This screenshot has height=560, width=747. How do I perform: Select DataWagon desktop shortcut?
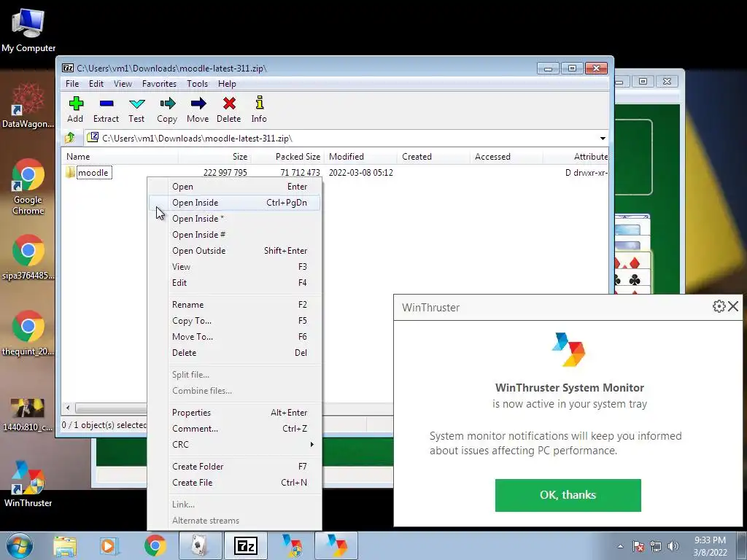pyautogui.click(x=28, y=106)
